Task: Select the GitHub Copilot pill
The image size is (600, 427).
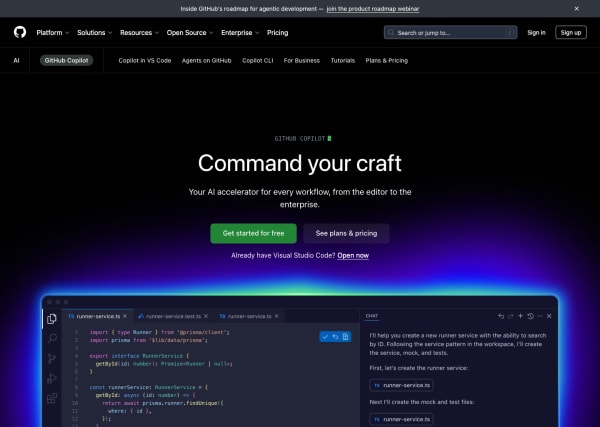Action: point(66,60)
